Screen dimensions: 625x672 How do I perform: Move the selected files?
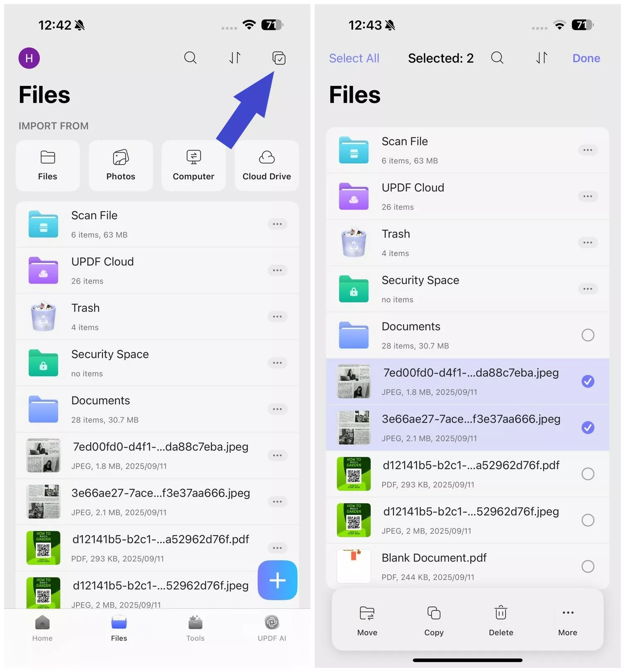click(367, 621)
